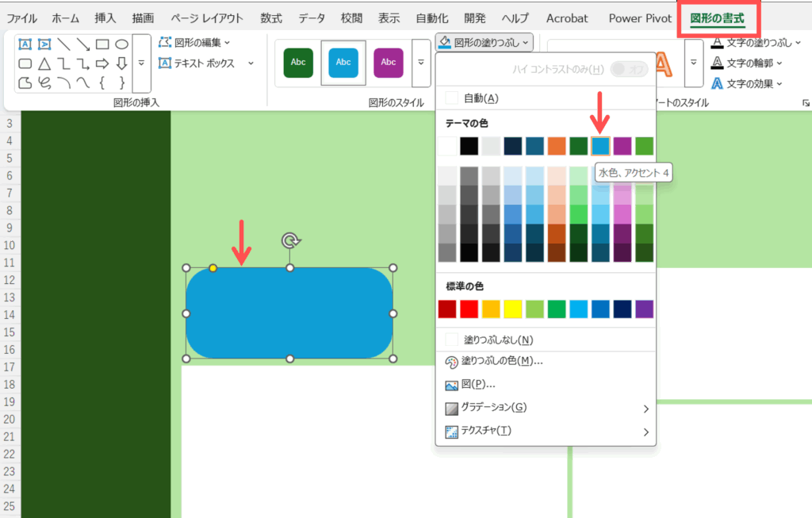
Task: Select the oval shape in the shapes gallery
Action: point(121,44)
